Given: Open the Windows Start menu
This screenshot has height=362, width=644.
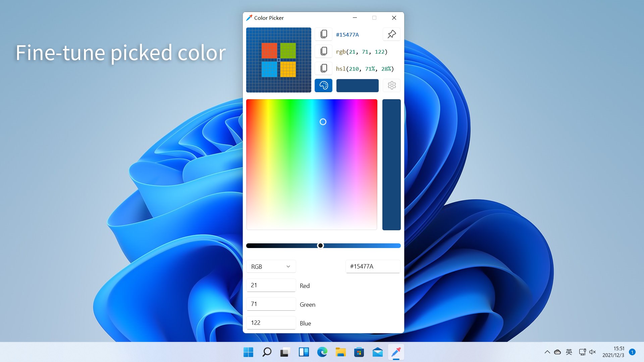Looking at the screenshot, I should click(248, 352).
